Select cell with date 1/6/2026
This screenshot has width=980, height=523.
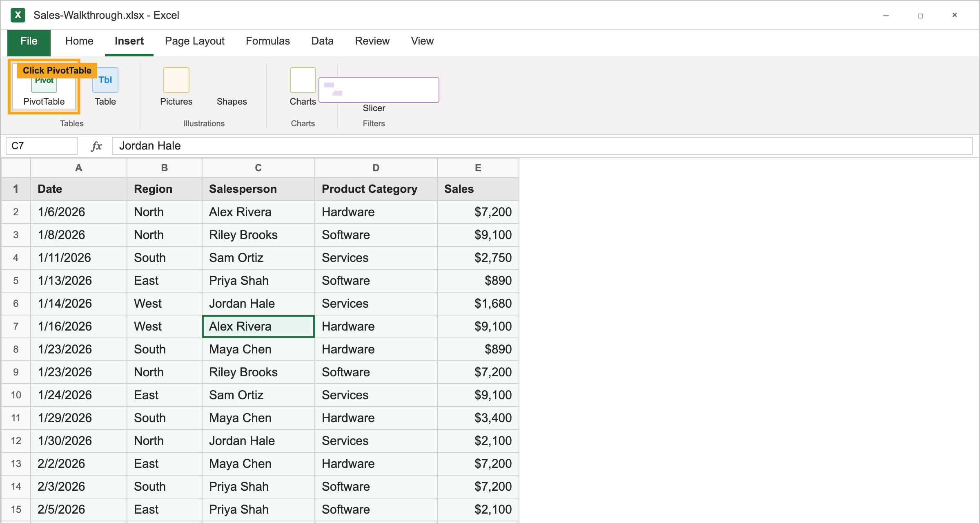coord(79,212)
